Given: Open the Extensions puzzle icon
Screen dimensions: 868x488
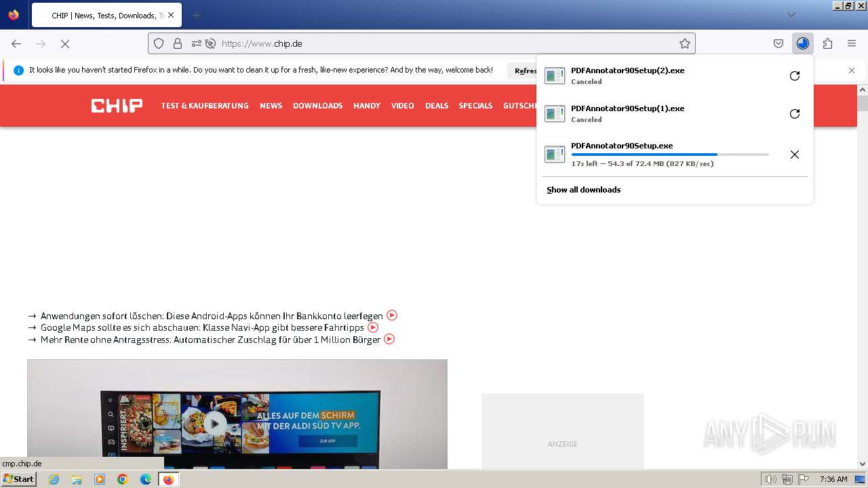Looking at the screenshot, I should point(827,43).
